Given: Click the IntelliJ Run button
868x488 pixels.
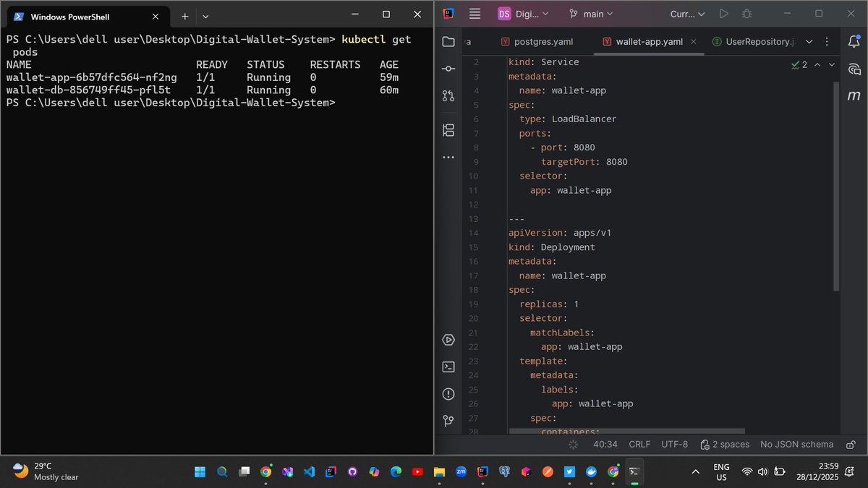Looking at the screenshot, I should click(x=723, y=14).
